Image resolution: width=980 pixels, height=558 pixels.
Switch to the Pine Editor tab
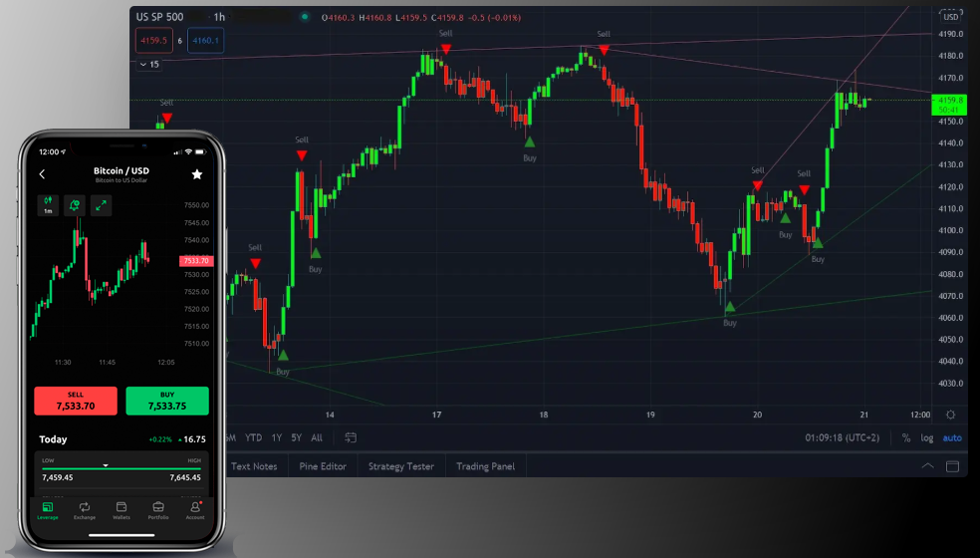coord(323,466)
